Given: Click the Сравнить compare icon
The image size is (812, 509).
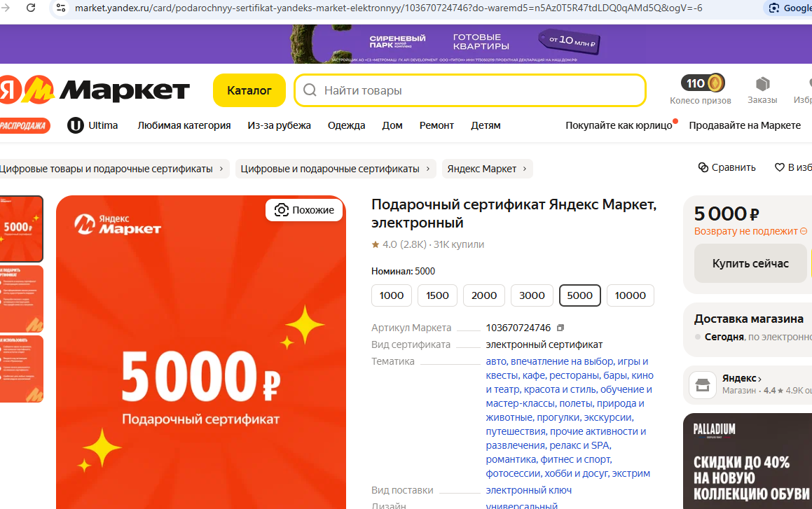Looking at the screenshot, I should (x=703, y=168).
